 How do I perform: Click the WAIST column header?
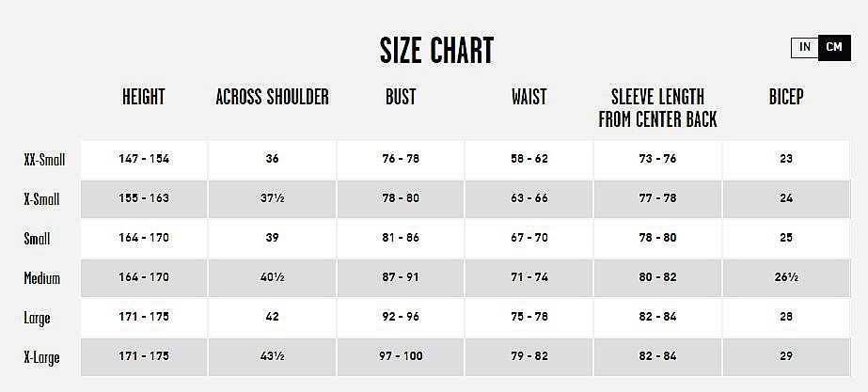tap(529, 97)
